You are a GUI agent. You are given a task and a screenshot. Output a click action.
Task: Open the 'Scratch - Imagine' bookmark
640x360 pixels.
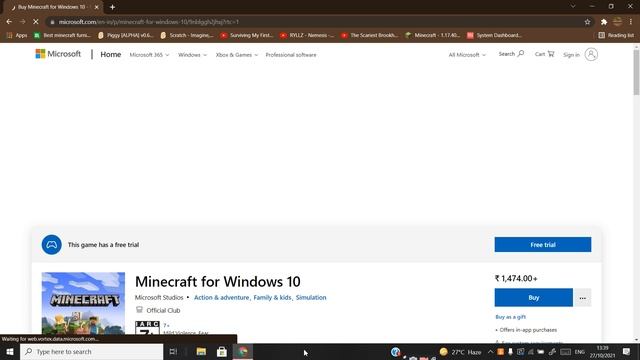pyautogui.click(x=187, y=35)
